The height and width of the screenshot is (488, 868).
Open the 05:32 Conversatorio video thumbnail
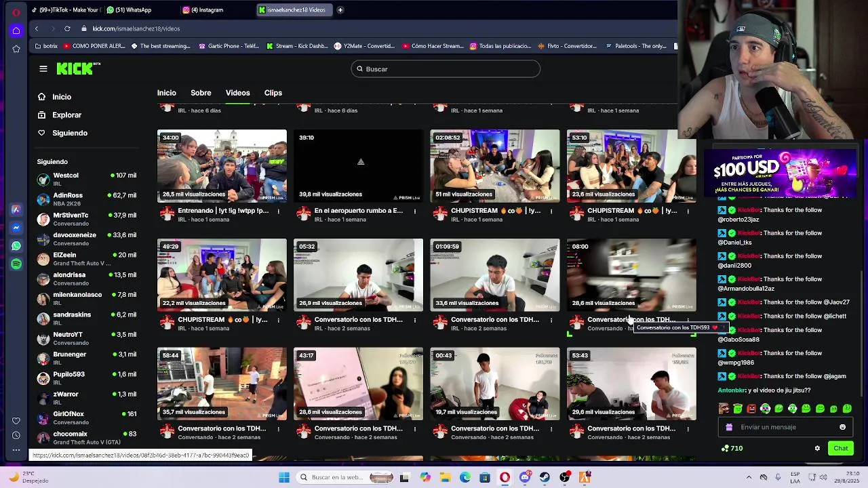(358, 275)
